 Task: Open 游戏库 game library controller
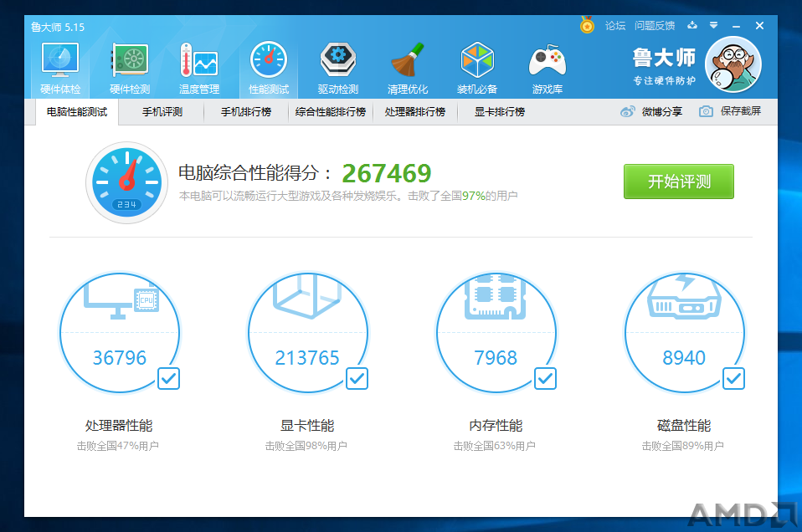click(547, 69)
